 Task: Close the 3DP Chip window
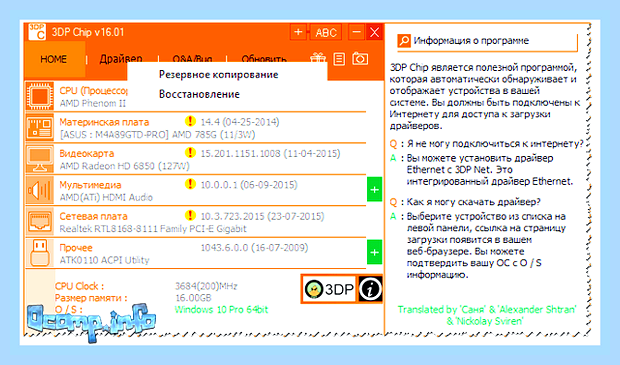374,32
